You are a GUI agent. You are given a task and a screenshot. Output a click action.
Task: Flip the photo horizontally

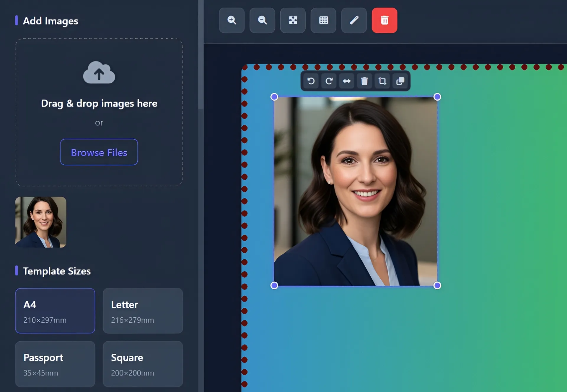pyautogui.click(x=346, y=81)
